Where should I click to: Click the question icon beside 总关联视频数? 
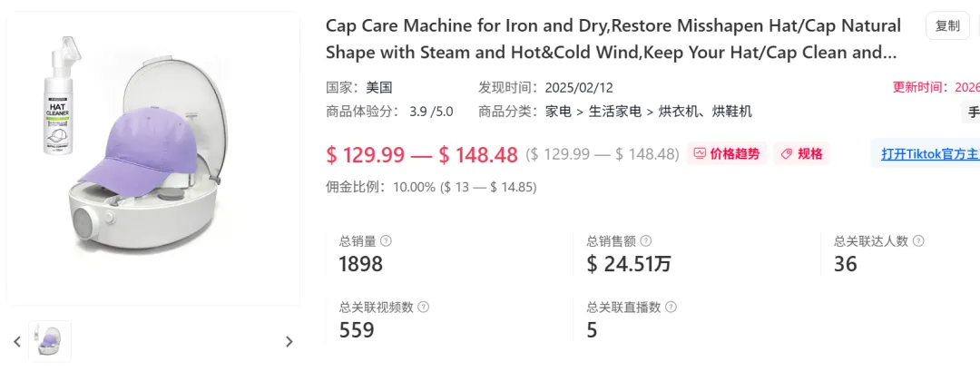click(x=423, y=307)
